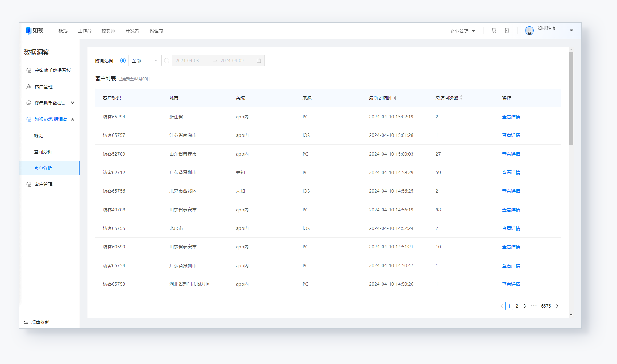617x364 pixels.
Task: Click the timestamp 2024-04-10 15:02:19
Action: (x=391, y=117)
